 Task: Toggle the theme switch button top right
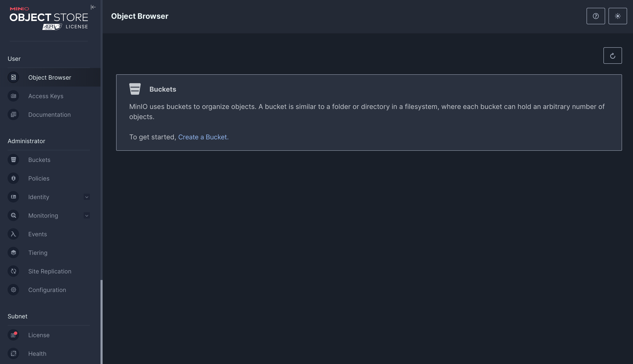[618, 16]
